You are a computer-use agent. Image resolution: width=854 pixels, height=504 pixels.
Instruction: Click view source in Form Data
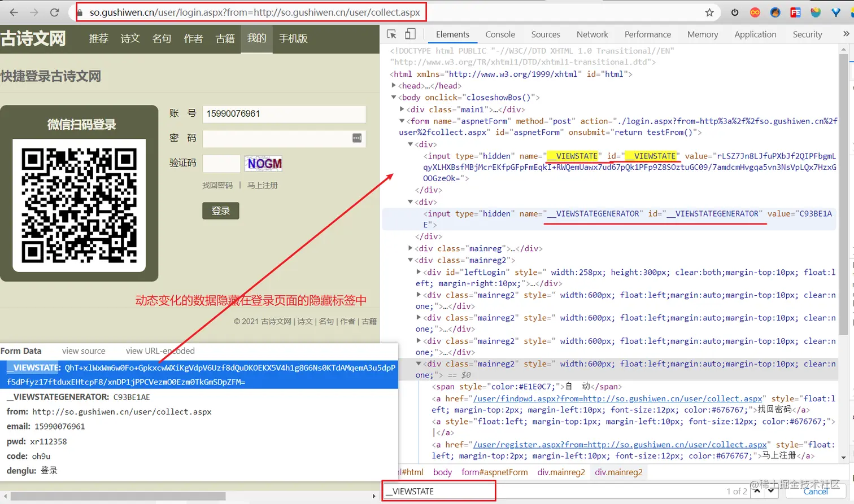point(84,351)
